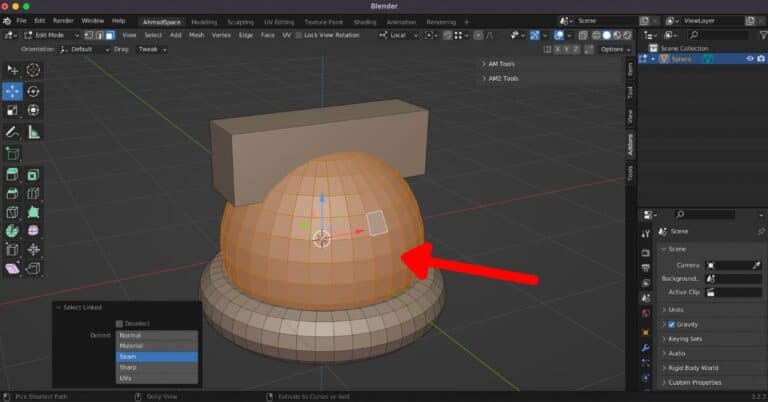Toggle the Gravity checkbox
Viewport: 768px width, 402px height.
671,325
